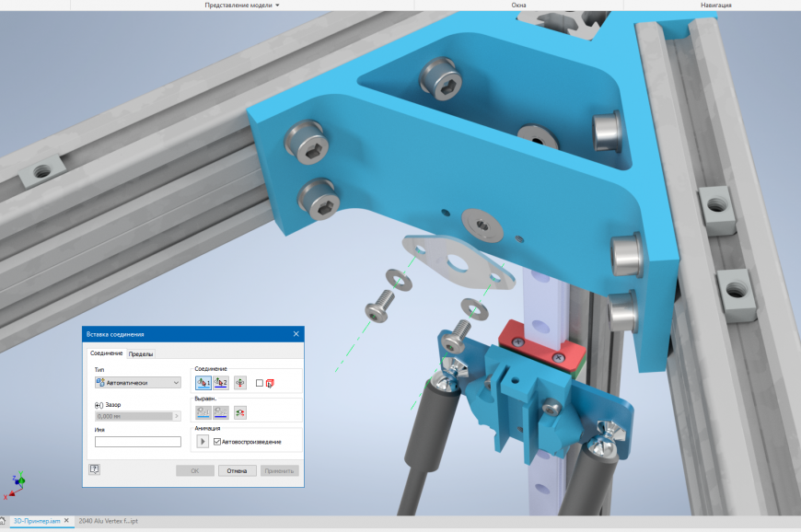Open the dialog help icon
801x532 pixels.
[95, 469]
